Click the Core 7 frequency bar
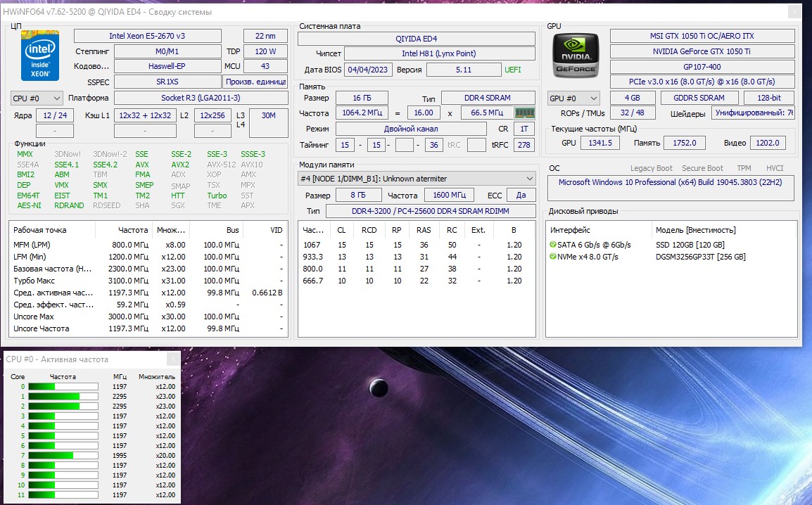Screen dimensions: 812x505 point(63,455)
